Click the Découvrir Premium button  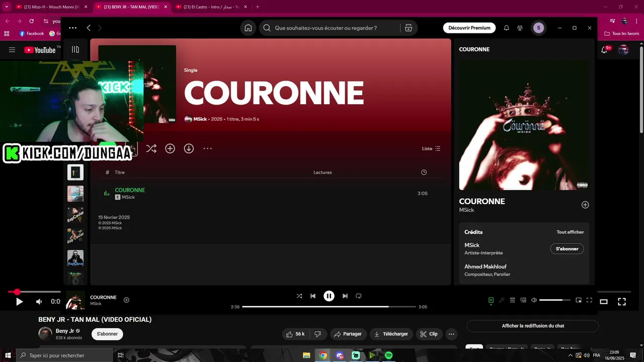point(469,28)
